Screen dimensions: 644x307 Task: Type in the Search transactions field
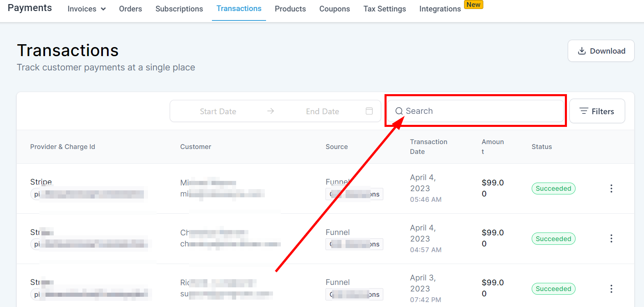click(x=480, y=111)
